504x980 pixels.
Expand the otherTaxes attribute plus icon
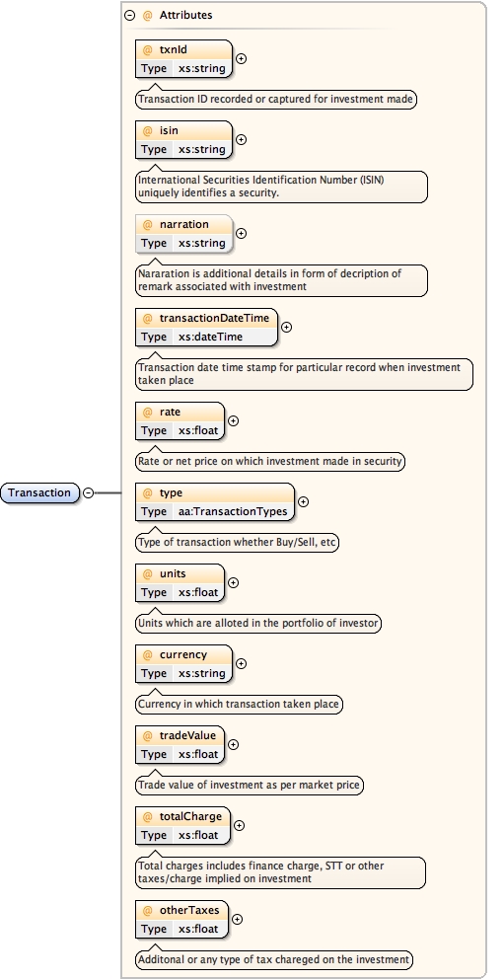coord(238,920)
